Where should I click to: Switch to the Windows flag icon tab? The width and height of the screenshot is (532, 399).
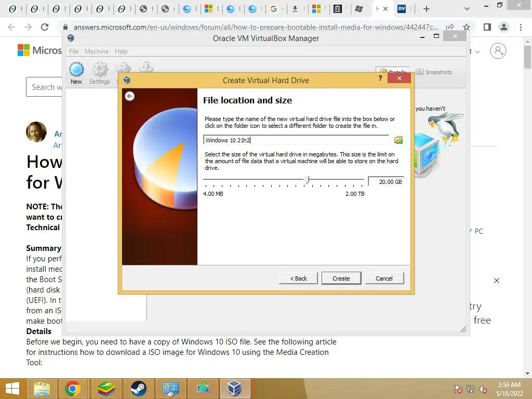[x=359, y=9]
